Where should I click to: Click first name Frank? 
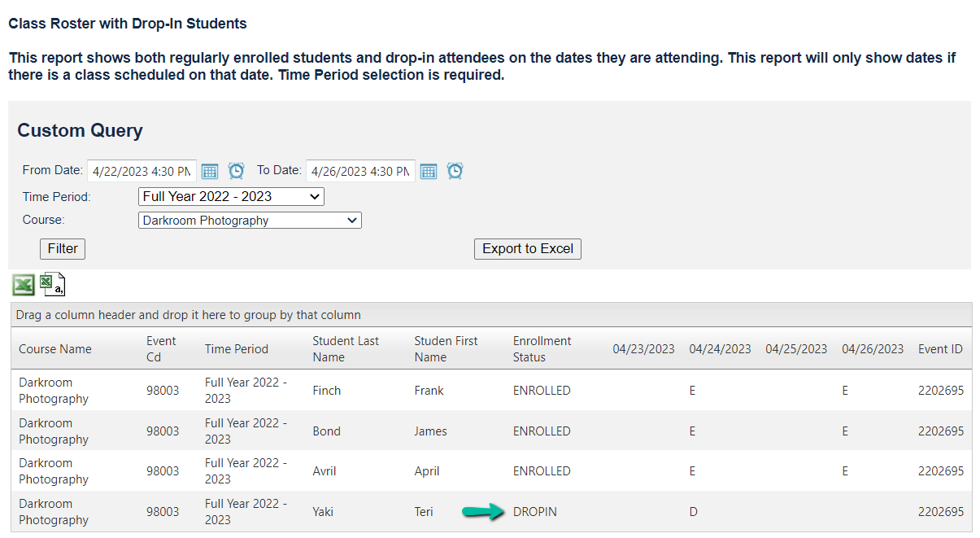click(429, 390)
